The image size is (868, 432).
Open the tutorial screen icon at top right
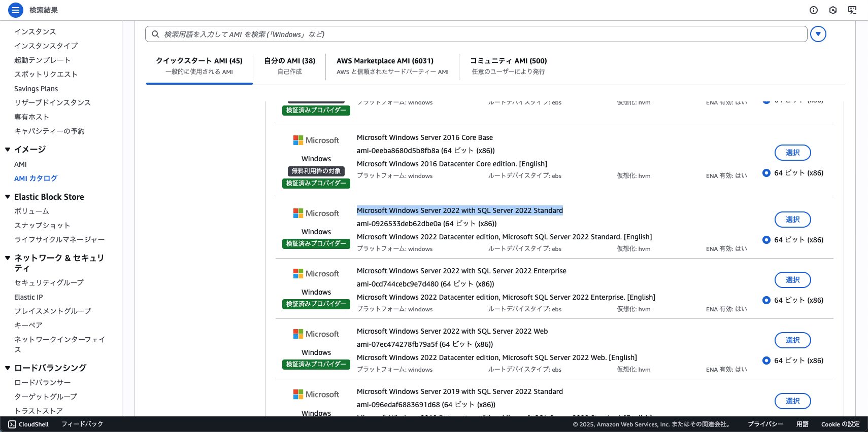852,10
